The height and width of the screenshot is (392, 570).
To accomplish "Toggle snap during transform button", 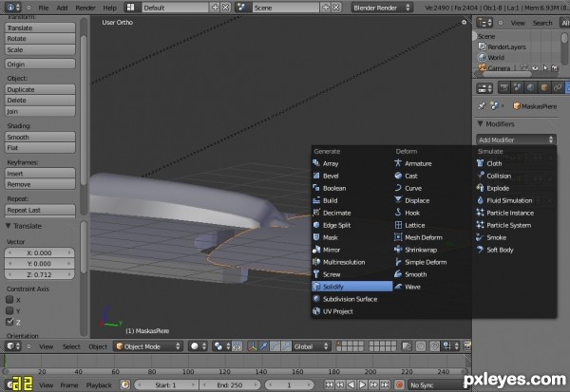I will click(434, 346).
